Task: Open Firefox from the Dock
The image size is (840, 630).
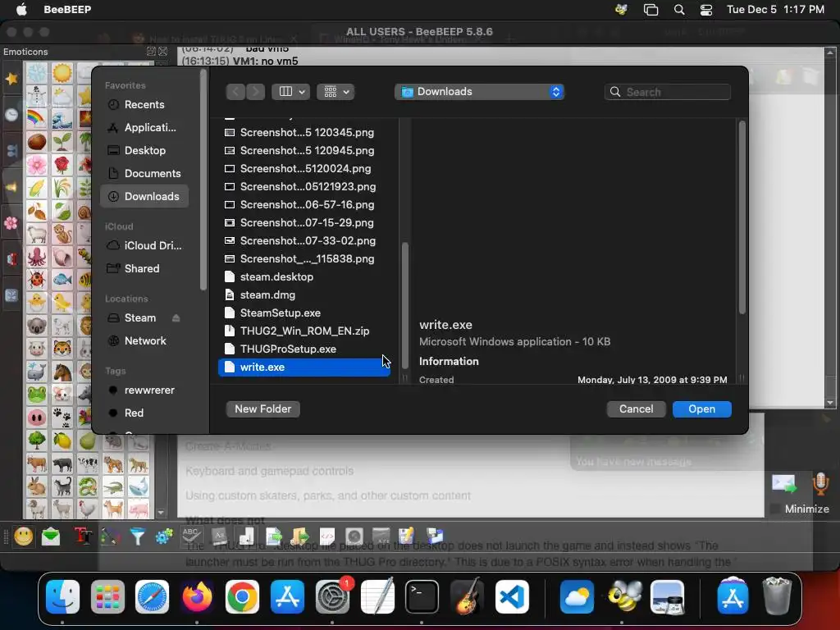Action: tap(197, 596)
